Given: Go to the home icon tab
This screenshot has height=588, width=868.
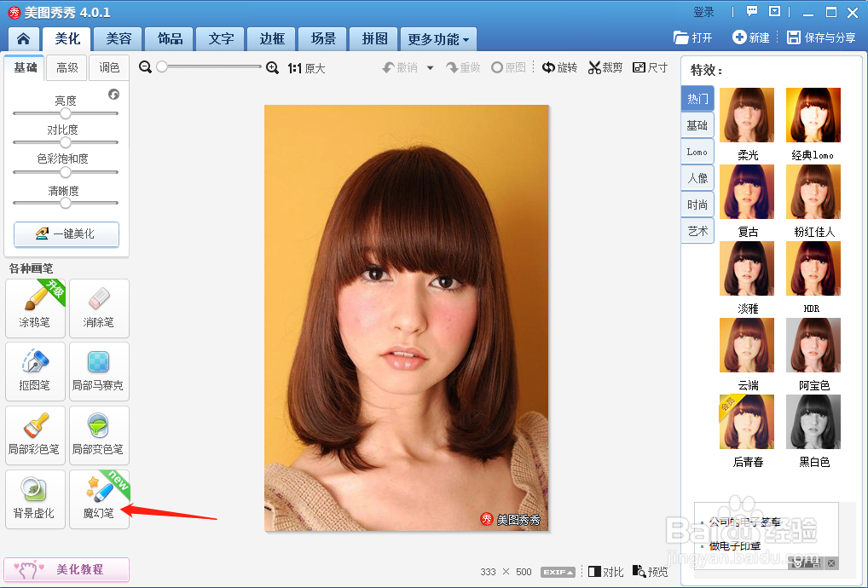Looking at the screenshot, I should point(24,38).
